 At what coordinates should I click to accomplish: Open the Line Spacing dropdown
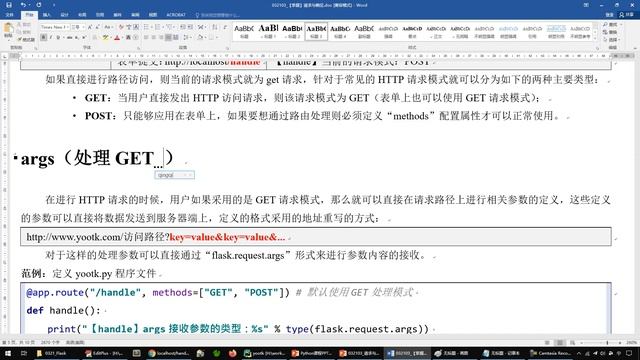coord(187,37)
